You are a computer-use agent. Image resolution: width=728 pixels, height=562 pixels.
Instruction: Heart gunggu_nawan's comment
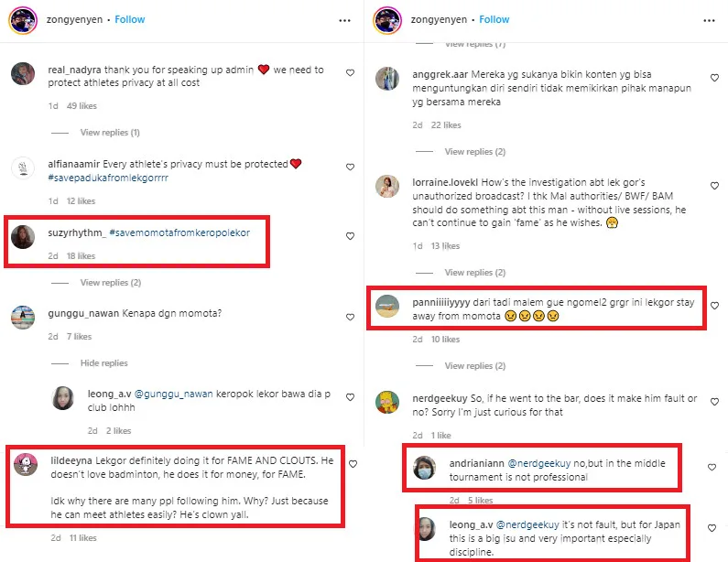350,315
